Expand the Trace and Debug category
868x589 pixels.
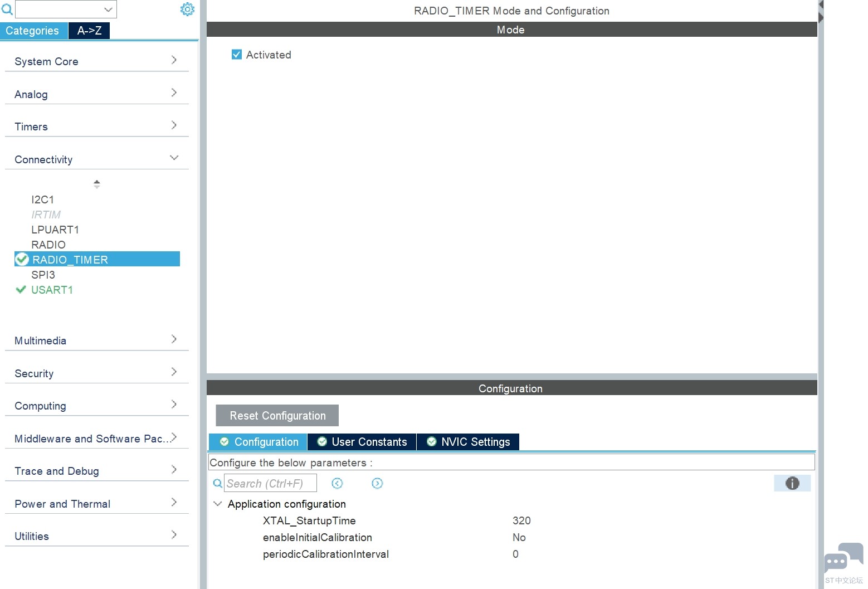coord(97,470)
